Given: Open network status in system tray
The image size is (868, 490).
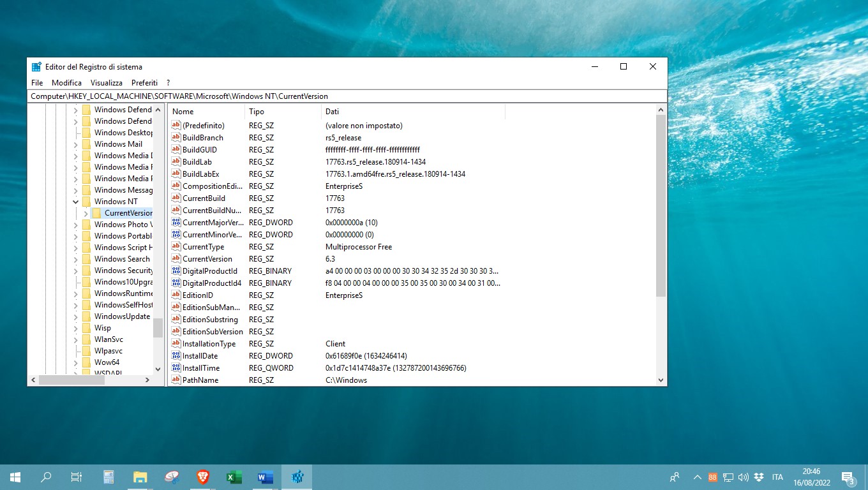Looking at the screenshot, I should [x=728, y=477].
